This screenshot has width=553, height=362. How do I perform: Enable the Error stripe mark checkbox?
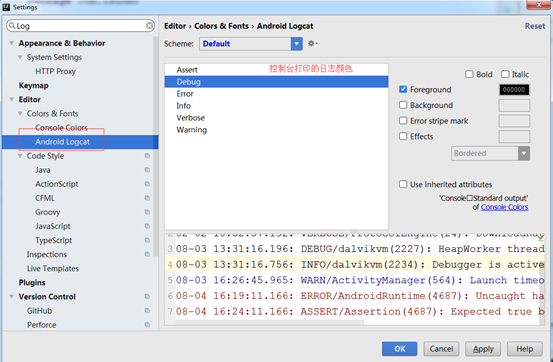pos(403,121)
